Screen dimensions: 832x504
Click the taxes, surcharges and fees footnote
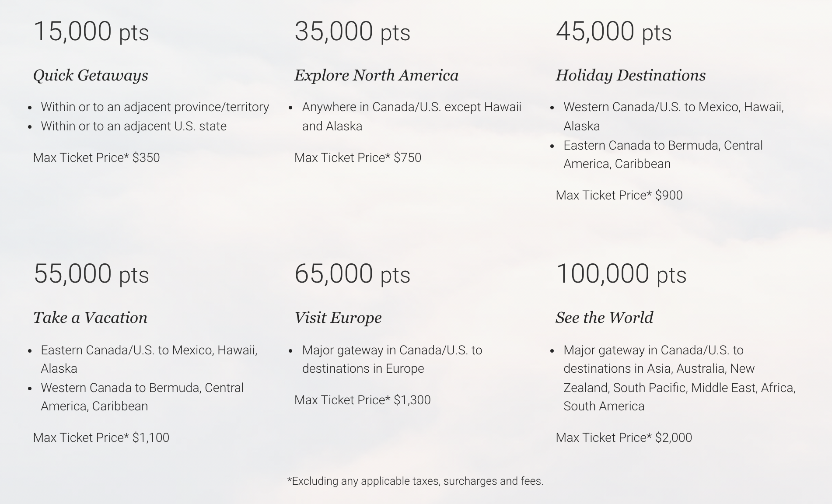pyautogui.click(x=415, y=481)
